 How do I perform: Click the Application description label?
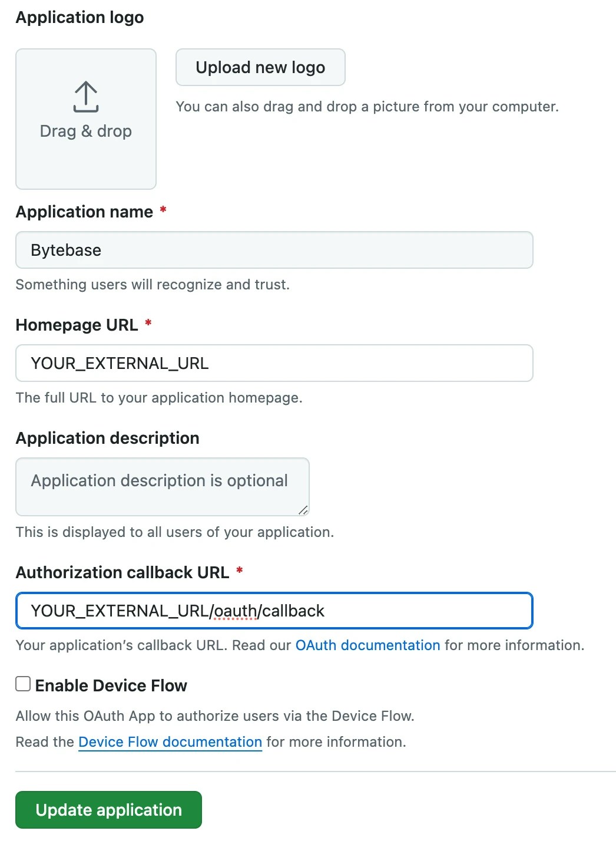coord(107,438)
